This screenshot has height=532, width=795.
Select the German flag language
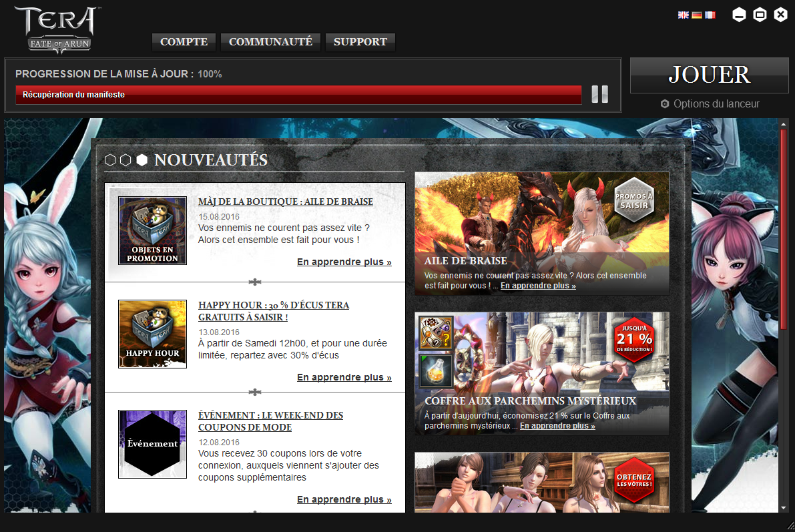pyautogui.click(x=696, y=15)
